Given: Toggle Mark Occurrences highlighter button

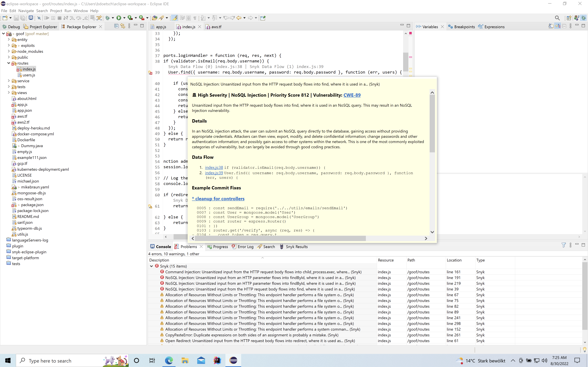Looking at the screenshot, I should [x=174, y=18].
